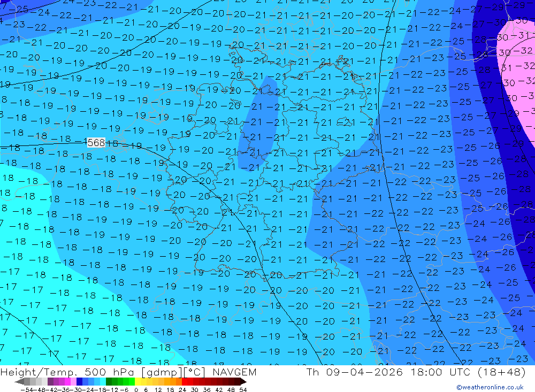Click the 42 label on the color scale
Image resolution: width=535 pixels, height=392 pixels.
[219, 390]
